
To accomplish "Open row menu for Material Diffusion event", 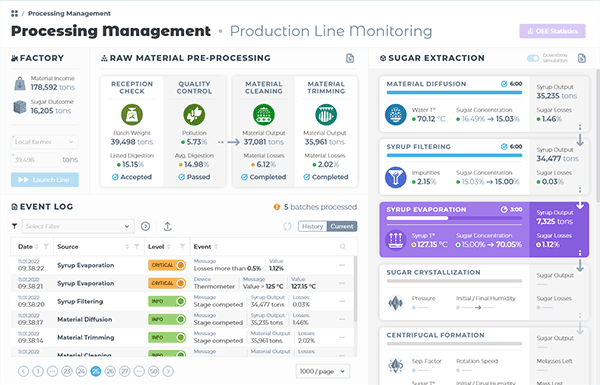I will click(x=342, y=319).
